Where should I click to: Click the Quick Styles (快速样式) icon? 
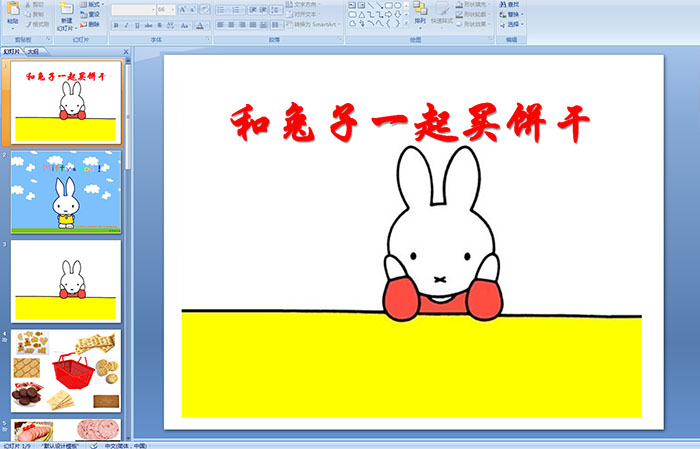click(442, 9)
